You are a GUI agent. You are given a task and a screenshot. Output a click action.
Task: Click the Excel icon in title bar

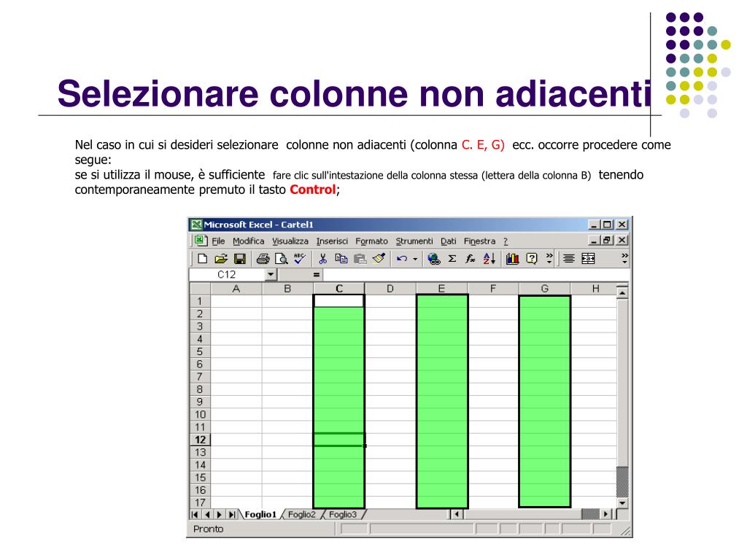pyautogui.click(x=196, y=225)
